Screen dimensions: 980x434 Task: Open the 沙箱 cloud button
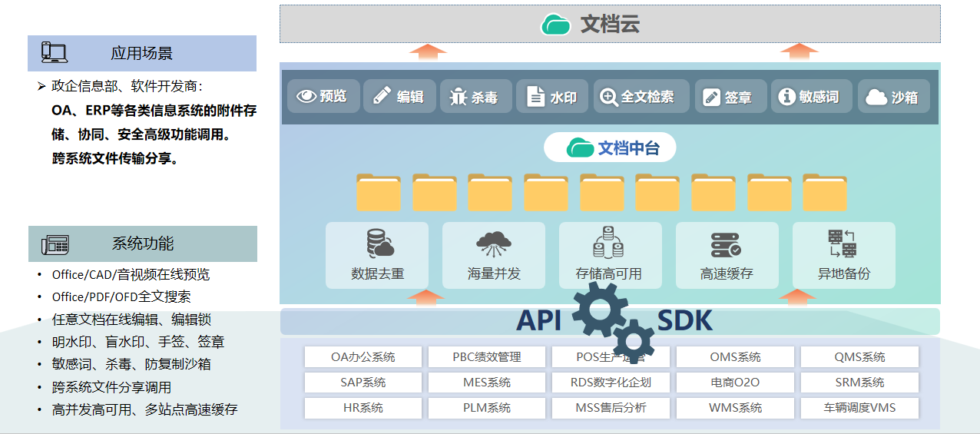point(893,97)
